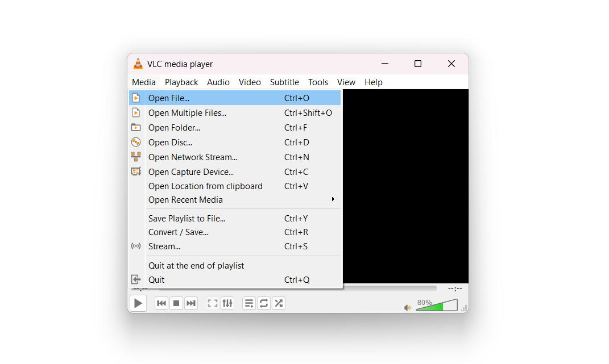Click the VLC cone icon in title bar
The width and height of the screenshot is (609, 364).
tap(138, 64)
